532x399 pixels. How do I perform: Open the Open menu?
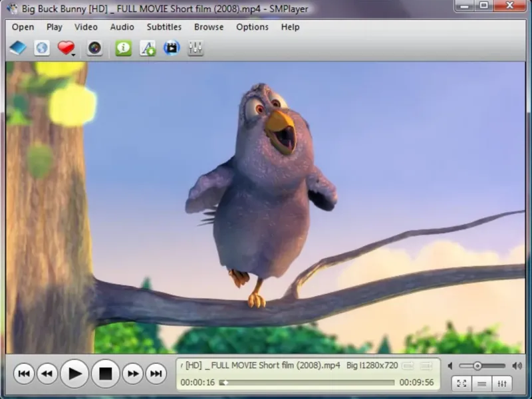(x=23, y=27)
